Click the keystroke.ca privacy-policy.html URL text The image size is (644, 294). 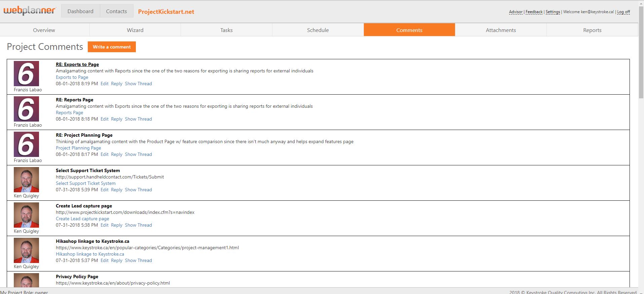tap(113, 283)
